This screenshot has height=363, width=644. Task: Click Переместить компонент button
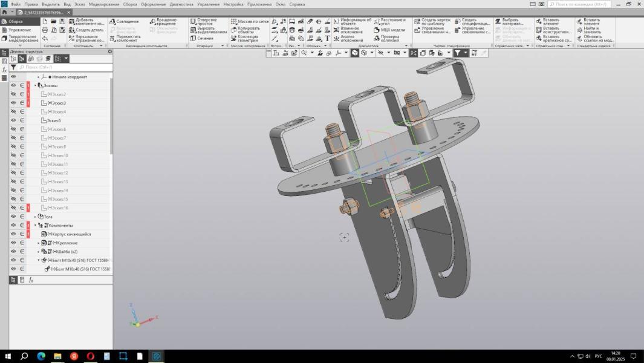tap(125, 38)
